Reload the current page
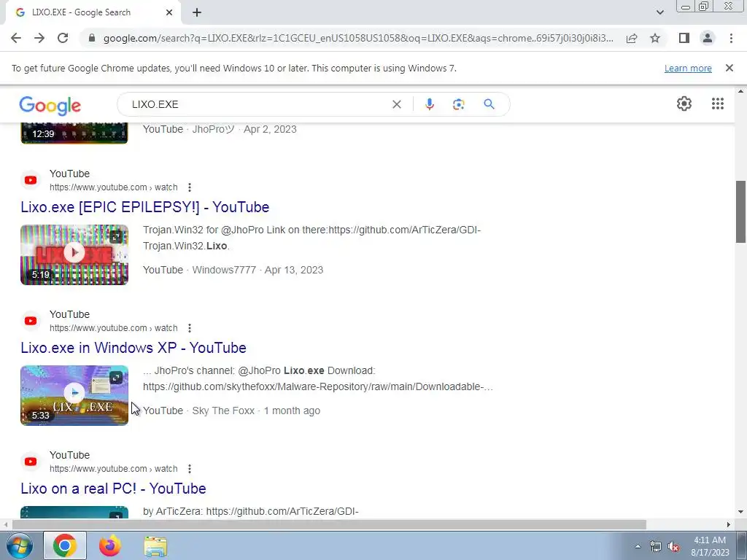Screen dimensions: 747x560 click(63, 38)
